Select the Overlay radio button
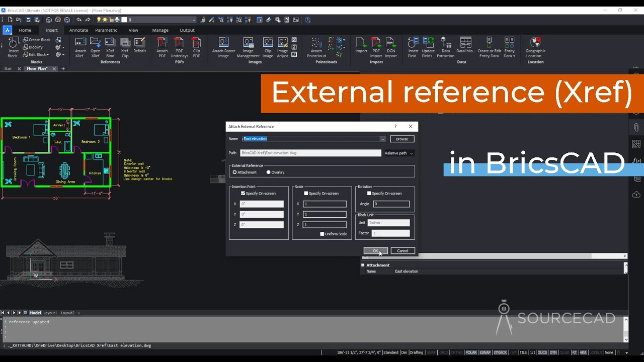The width and height of the screenshot is (644, 362). tap(268, 172)
